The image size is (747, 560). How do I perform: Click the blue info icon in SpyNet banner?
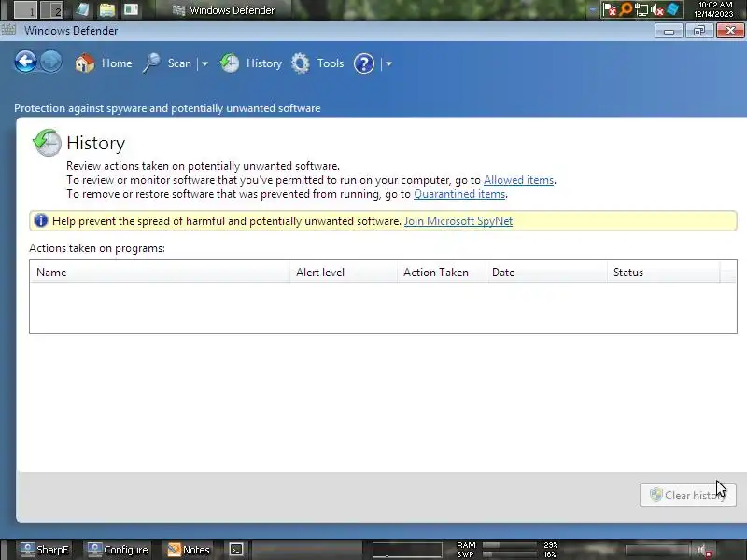coord(41,221)
